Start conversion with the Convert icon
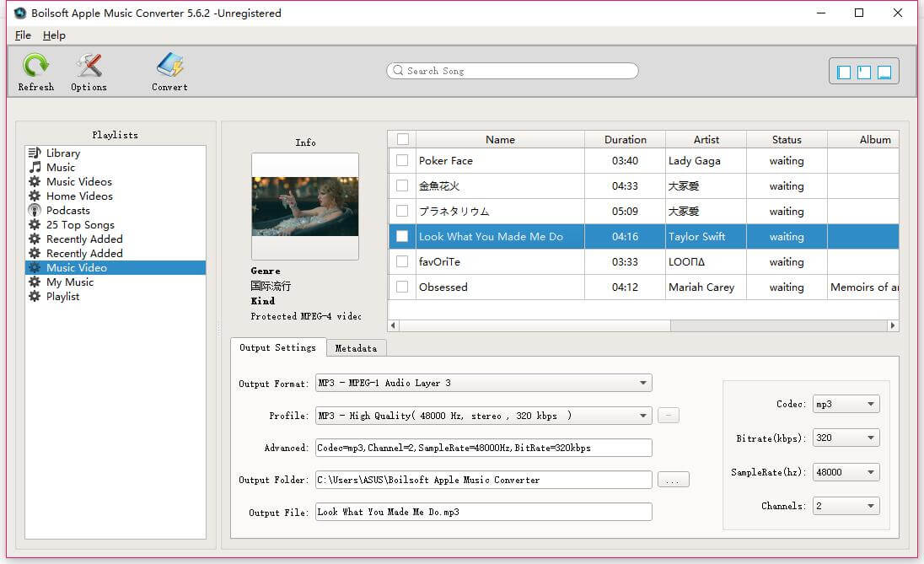The width and height of the screenshot is (924, 564). [x=169, y=66]
